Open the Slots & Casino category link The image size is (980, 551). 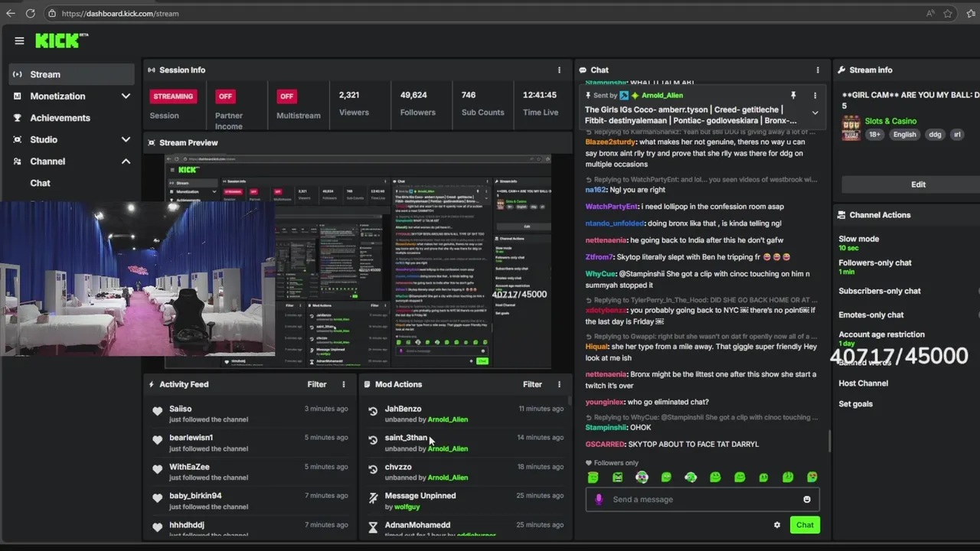click(890, 121)
